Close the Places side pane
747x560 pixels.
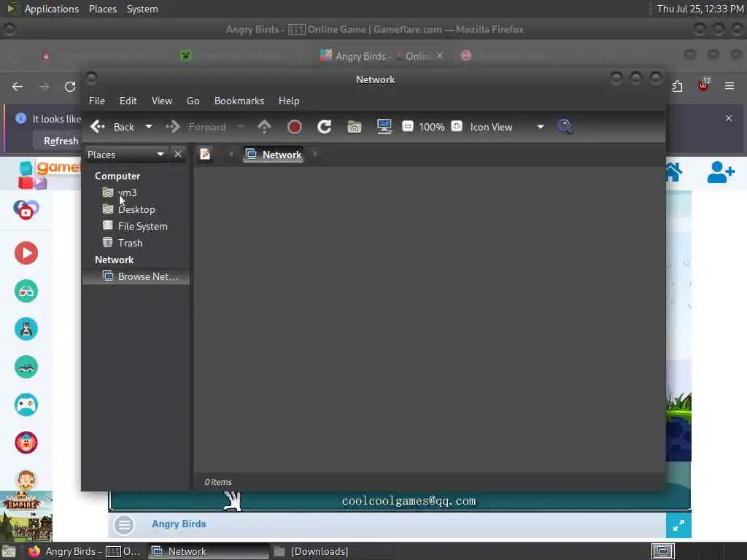tap(178, 155)
